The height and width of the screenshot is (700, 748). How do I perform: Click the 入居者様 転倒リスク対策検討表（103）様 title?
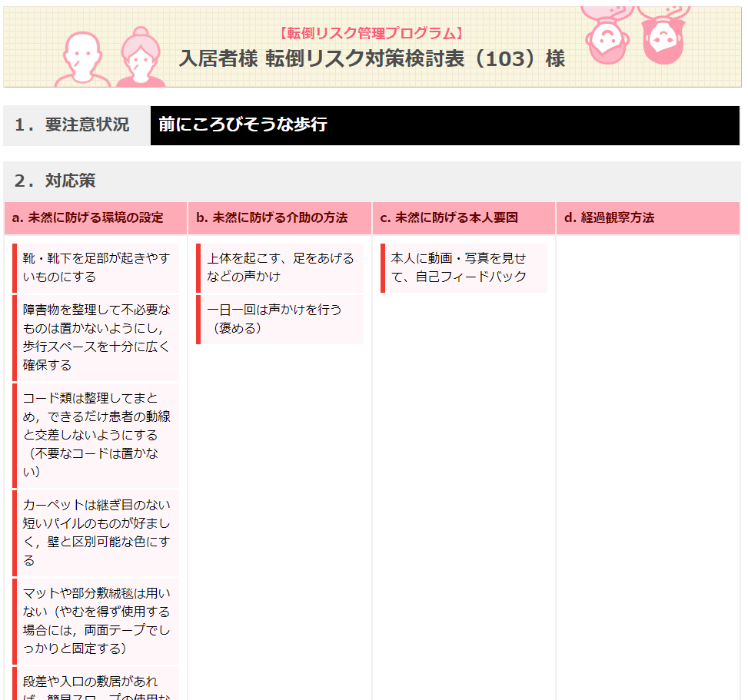(371, 59)
